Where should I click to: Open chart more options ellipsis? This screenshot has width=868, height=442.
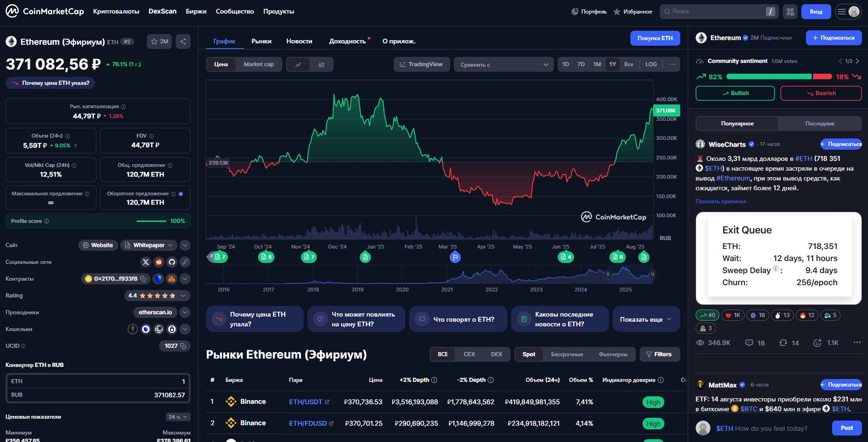point(672,64)
